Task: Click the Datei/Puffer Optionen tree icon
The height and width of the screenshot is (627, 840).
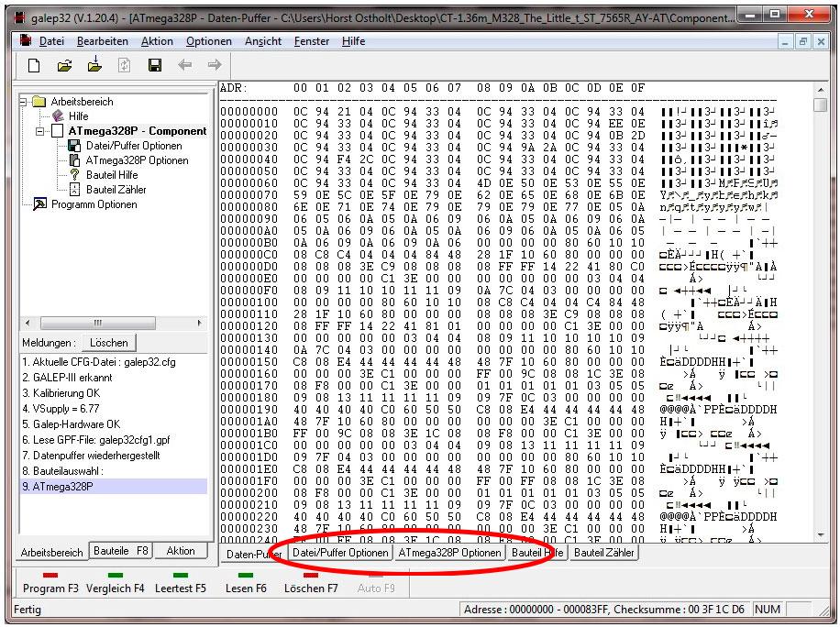Action: coord(75,146)
